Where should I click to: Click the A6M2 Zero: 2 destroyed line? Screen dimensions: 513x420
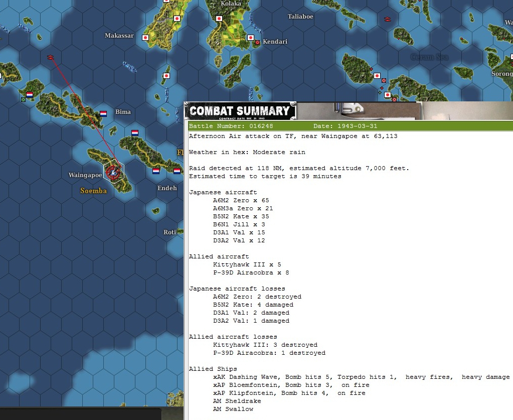pos(257,297)
